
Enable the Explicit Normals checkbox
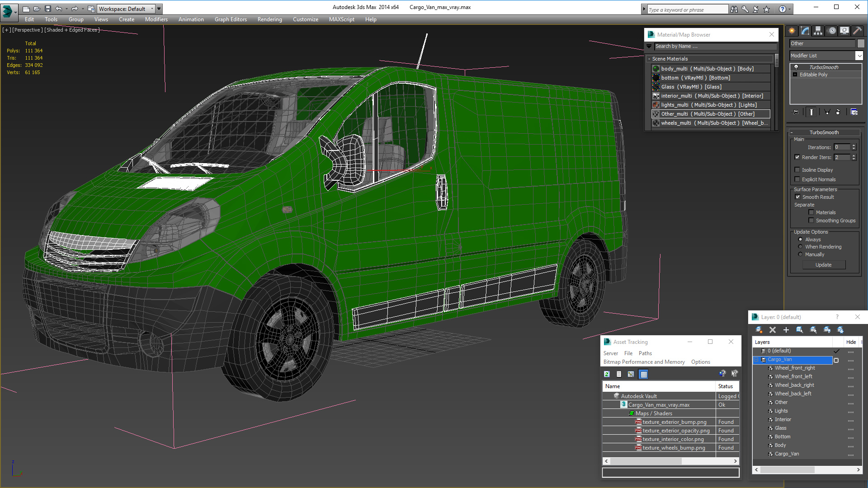coord(797,179)
